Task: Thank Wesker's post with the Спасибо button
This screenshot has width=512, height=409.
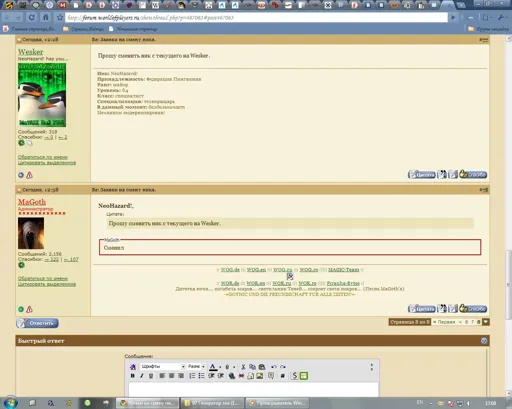Action: [x=473, y=174]
